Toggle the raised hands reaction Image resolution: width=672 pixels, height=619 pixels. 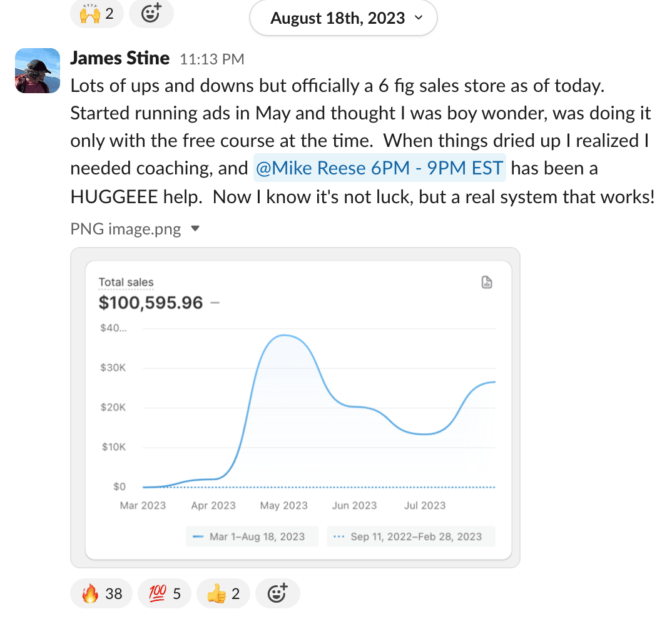pos(97,13)
